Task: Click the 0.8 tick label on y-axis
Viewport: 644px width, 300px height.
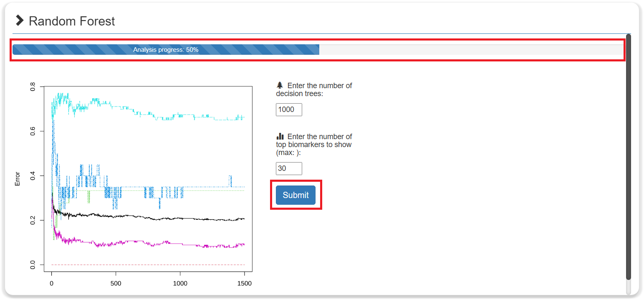Action: (33, 87)
